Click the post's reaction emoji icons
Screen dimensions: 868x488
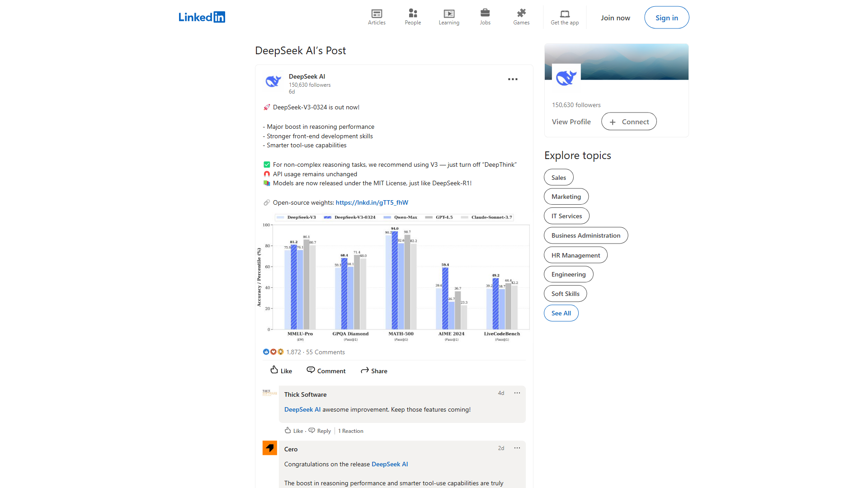[x=273, y=352]
